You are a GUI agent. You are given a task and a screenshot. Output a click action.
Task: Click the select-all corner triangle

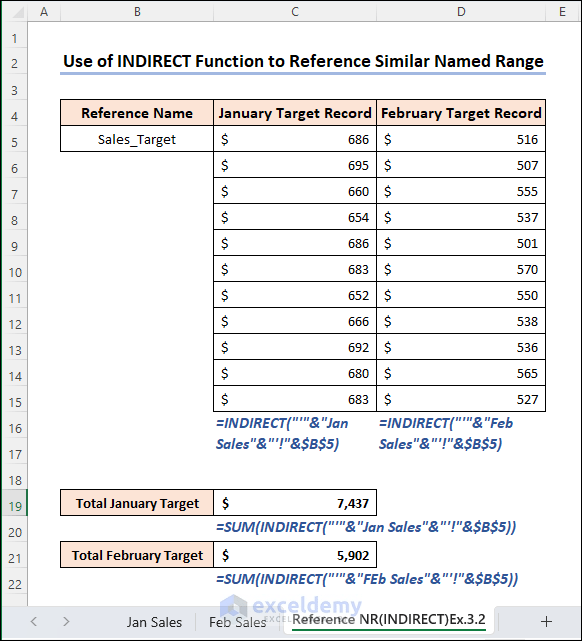pos(16,11)
